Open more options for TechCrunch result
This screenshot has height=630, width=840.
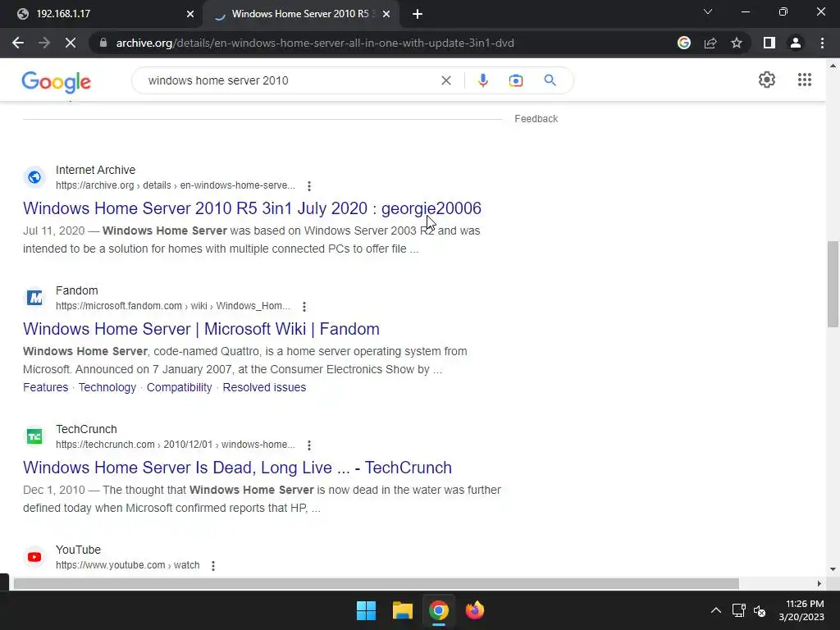point(309,445)
